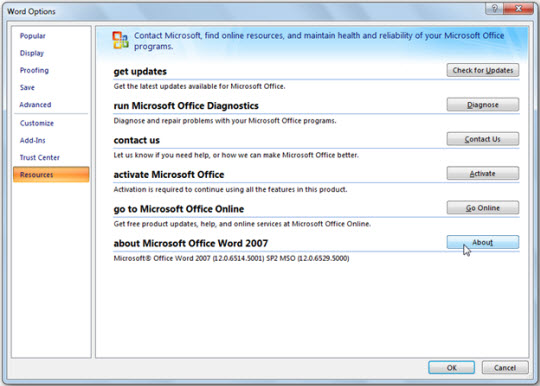Click the 'go to Microsoft Office Online' heading
540x386 pixels.
(x=179, y=209)
